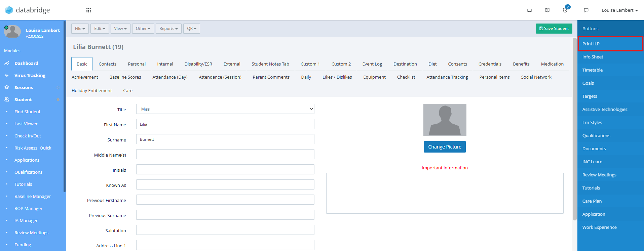Click the Save Student button
Screen dimensions: 644x251
click(x=554, y=29)
